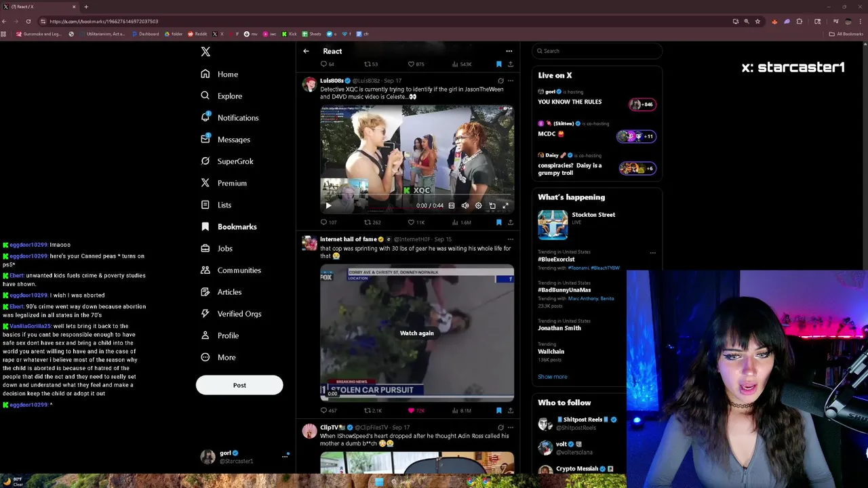Image resolution: width=868 pixels, height=488 pixels.
Task: Open the #BadBunnyUnmas trend
Action: tap(564, 290)
